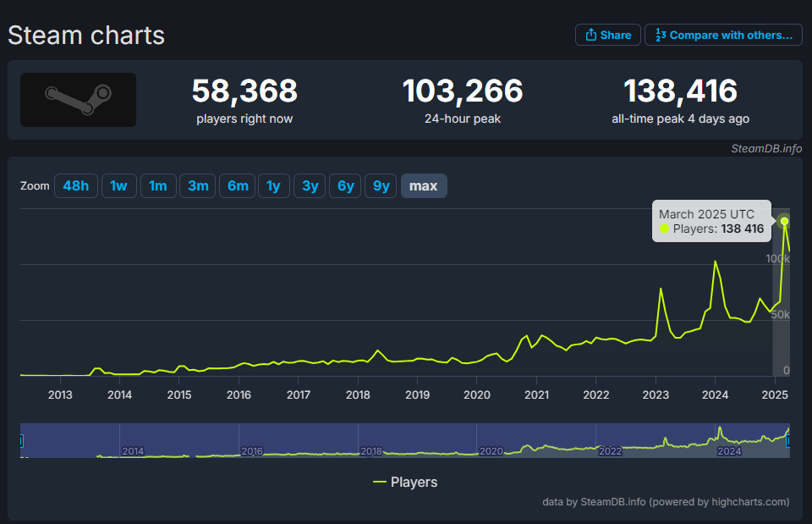This screenshot has width=812, height=524.
Task: Select the 1y zoom range
Action: pos(273,185)
